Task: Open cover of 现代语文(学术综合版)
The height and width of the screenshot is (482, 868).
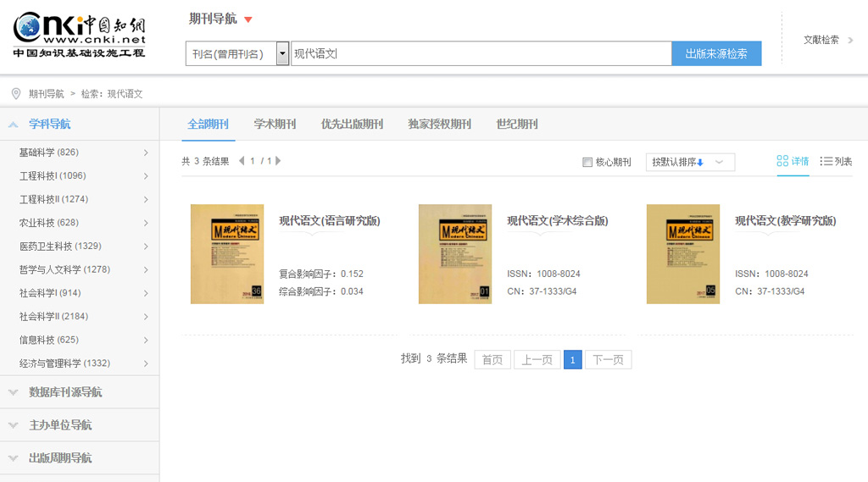Action: [455, 254]
